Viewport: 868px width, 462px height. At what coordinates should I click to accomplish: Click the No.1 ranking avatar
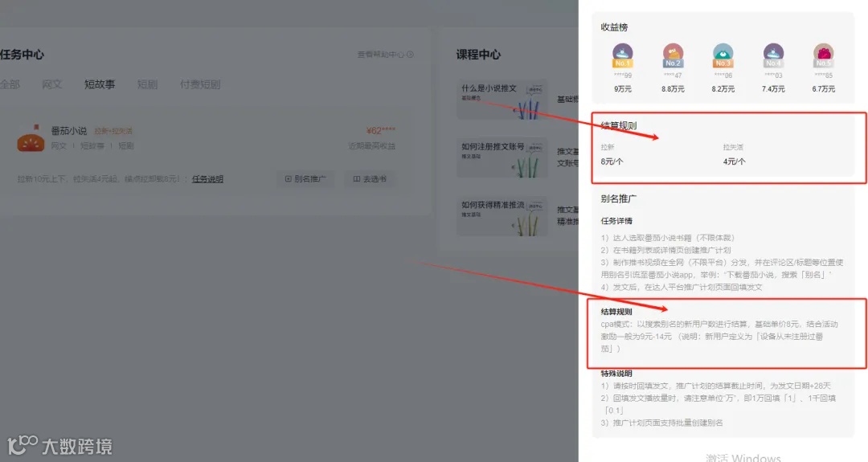coord(623,55)
